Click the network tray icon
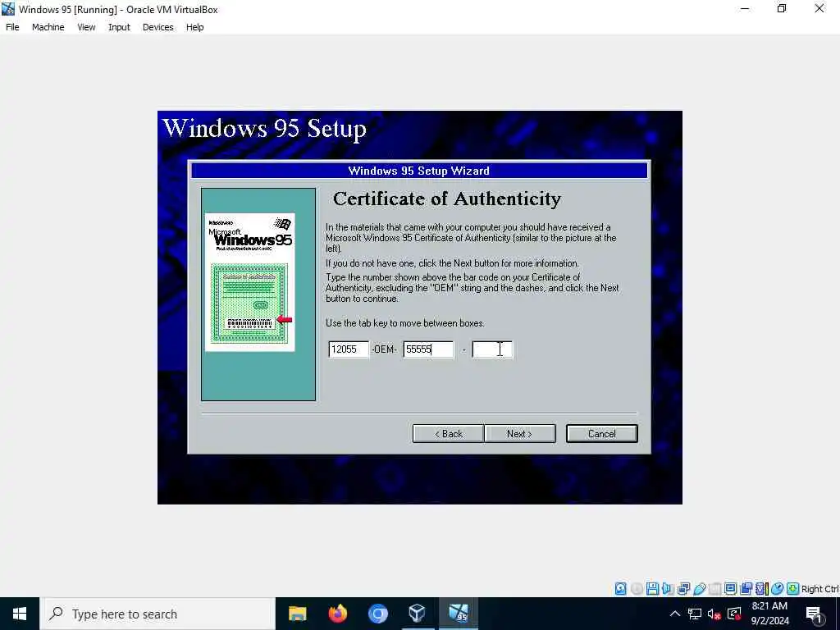This screenshot has width=840, height=630. (x=695, y=614)
